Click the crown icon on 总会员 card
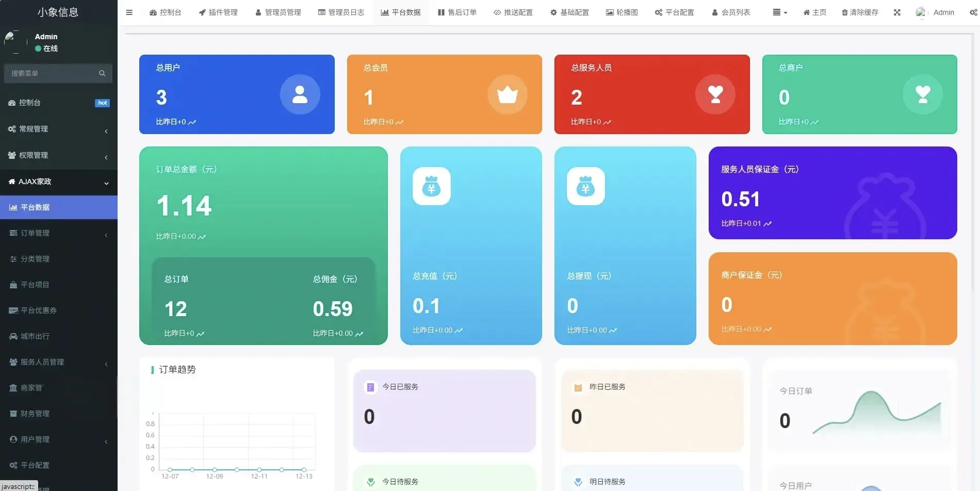This screenshot has height=491, width=980. coord(508,94)
